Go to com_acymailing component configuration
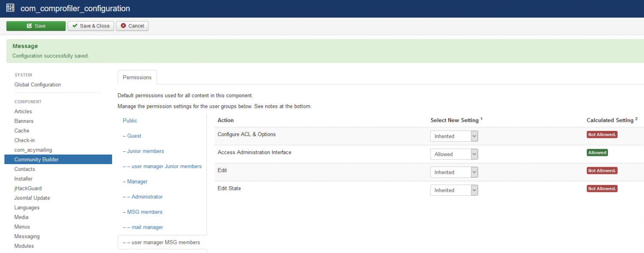 pyautogui.click(x=33, y=150)
